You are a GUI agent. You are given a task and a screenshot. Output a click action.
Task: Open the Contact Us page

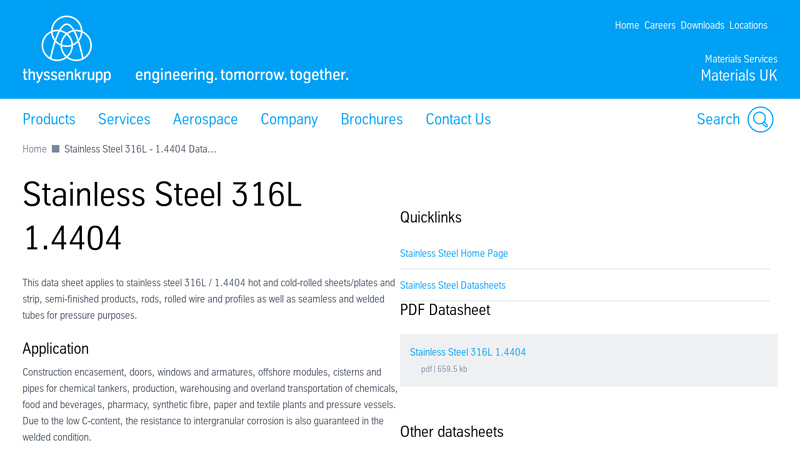458,120
